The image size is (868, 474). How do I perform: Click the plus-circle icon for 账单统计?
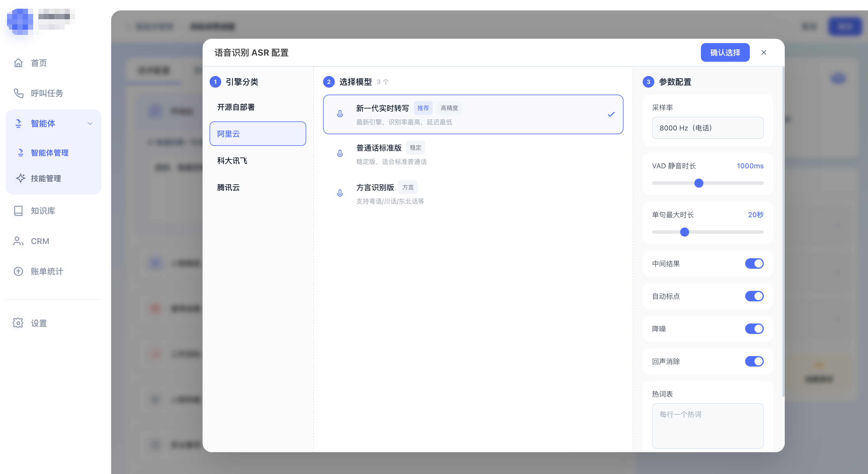18,271
